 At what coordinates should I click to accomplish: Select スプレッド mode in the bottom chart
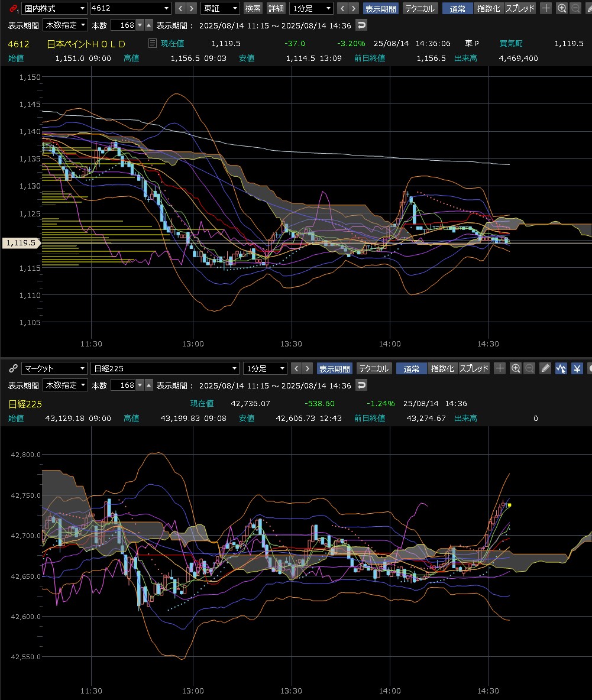pos(474,369)
